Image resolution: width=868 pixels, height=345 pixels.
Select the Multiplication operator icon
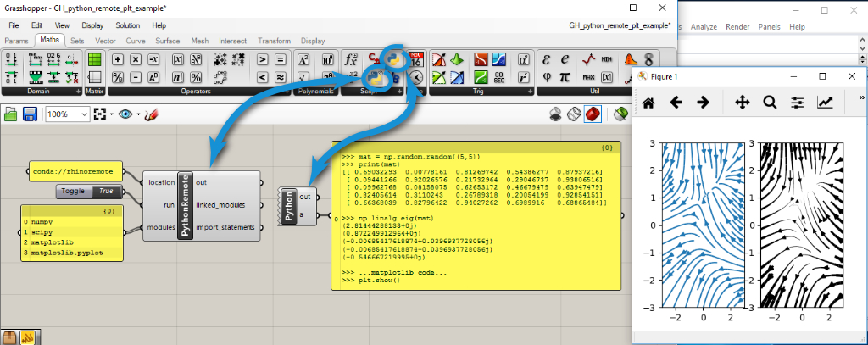(x=136, y=60)
